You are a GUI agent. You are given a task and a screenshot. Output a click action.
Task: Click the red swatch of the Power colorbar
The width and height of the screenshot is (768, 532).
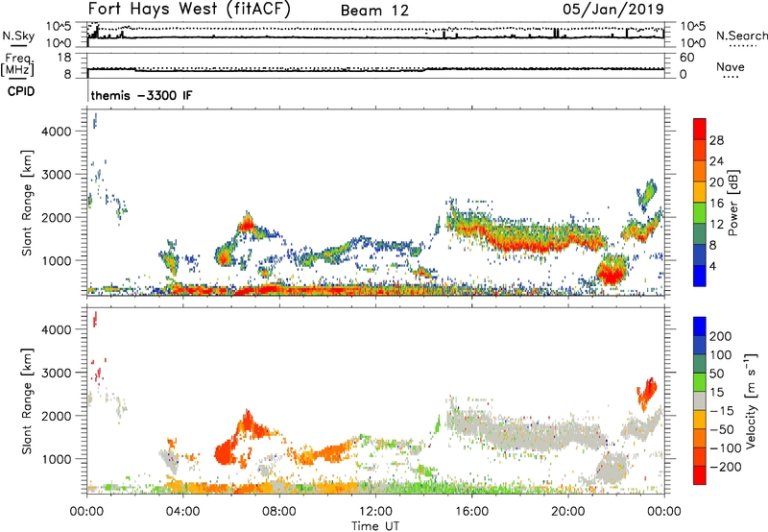[700, 128]
